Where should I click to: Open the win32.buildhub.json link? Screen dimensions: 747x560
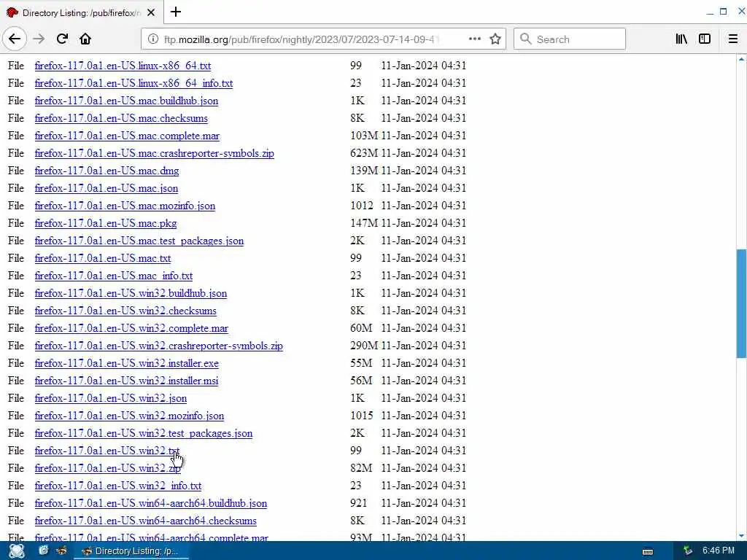tap(131, 293)
